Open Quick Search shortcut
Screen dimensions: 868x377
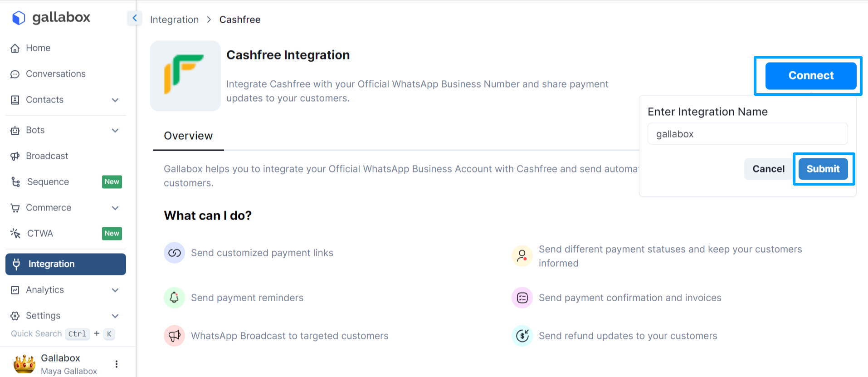(x=63, y=334)
